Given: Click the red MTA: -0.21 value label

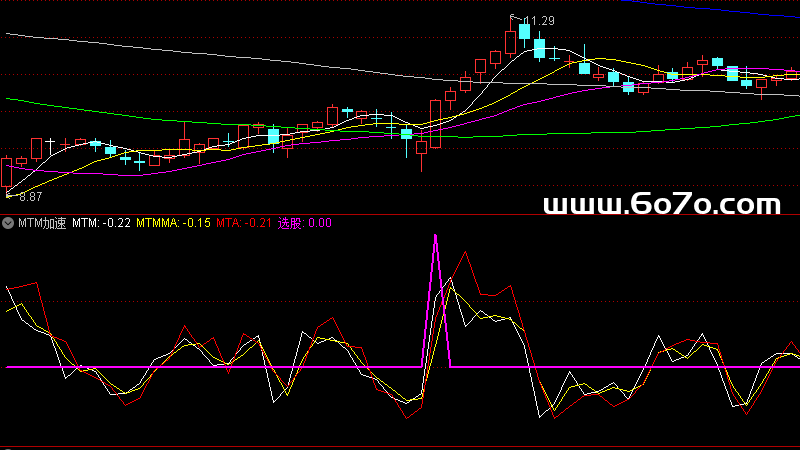Looking at the screenshot, I should click(x=245, y=224).
